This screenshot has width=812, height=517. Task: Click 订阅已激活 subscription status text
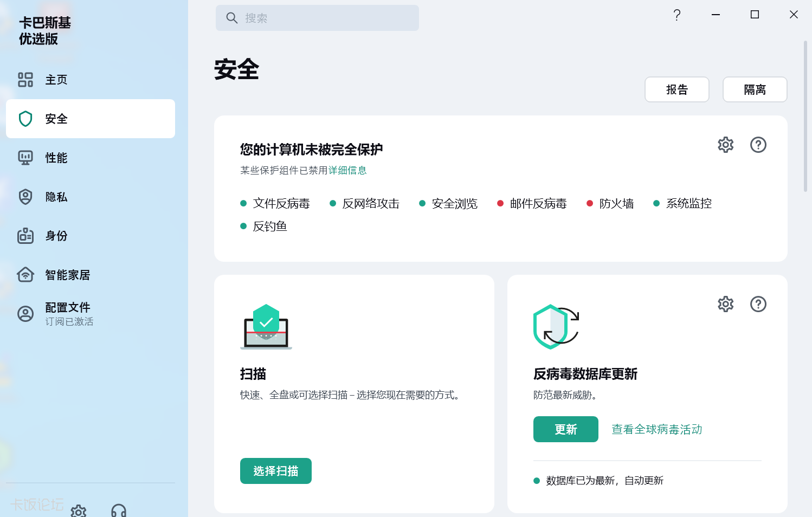click(69, 321)
